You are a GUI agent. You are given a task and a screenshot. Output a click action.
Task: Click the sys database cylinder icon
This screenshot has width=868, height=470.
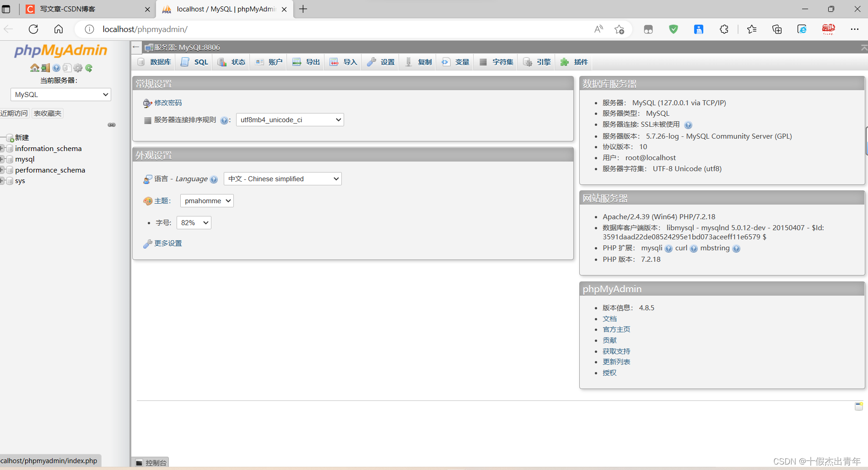10,181
